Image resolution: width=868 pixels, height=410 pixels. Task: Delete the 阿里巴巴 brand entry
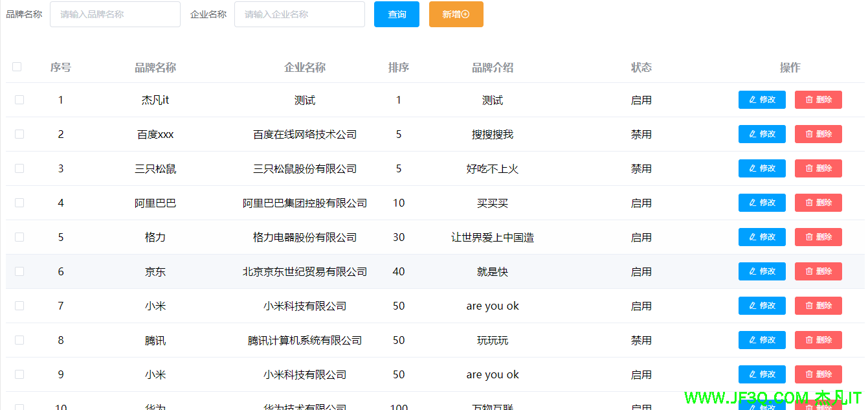coord(818,203)
